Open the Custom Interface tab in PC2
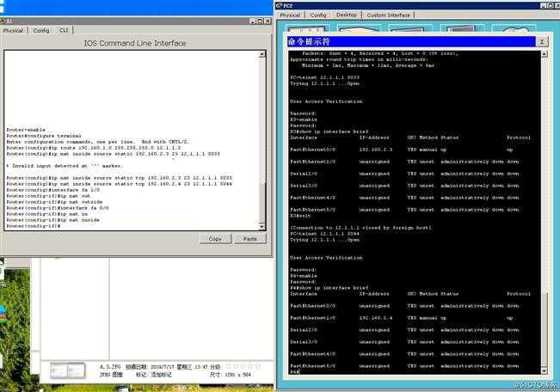 [x=389, y=15]
